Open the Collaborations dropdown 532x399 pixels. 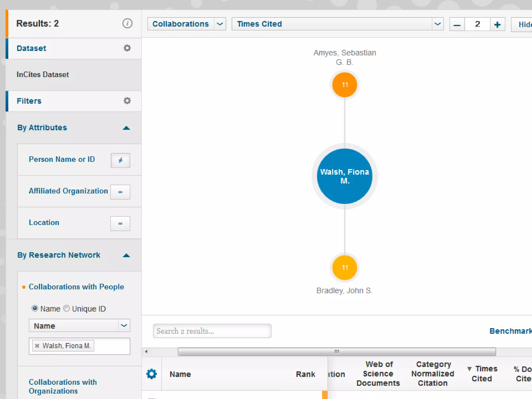click(220, 24)
